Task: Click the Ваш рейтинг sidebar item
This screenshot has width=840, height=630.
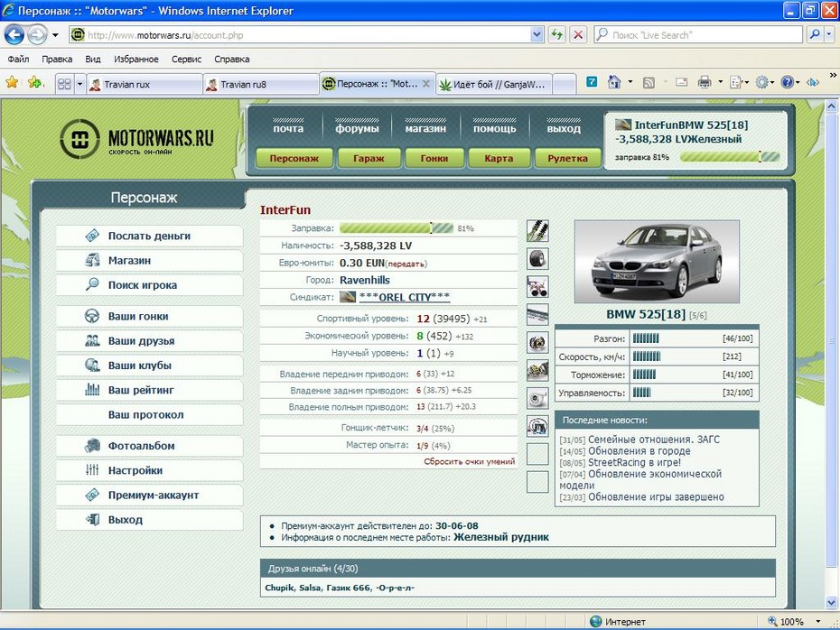Action: click(x=149, y=390)
